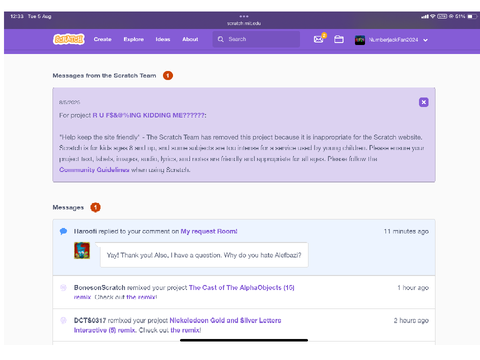Click the remix icon beside BonesonScratch
The height and width of the screenshot is (360, 480).
(x=63, y=287)
